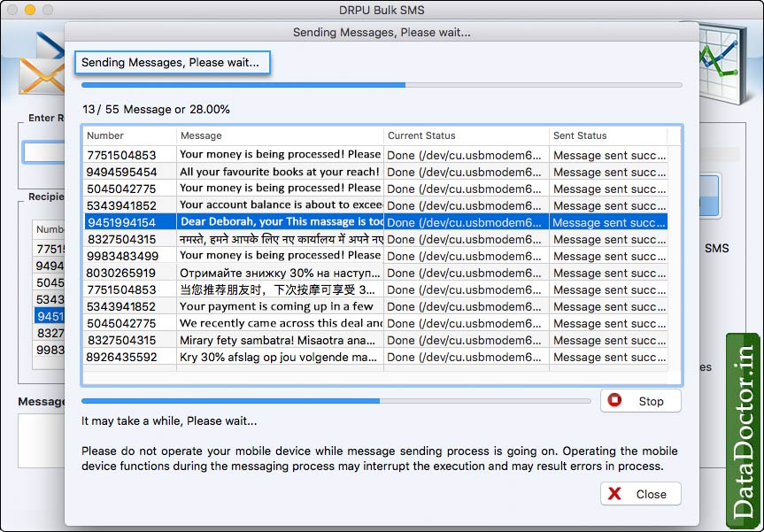764x532 pixels.
Task: Click message 'We recently came across this deal'
Action: tap(281, 323)
